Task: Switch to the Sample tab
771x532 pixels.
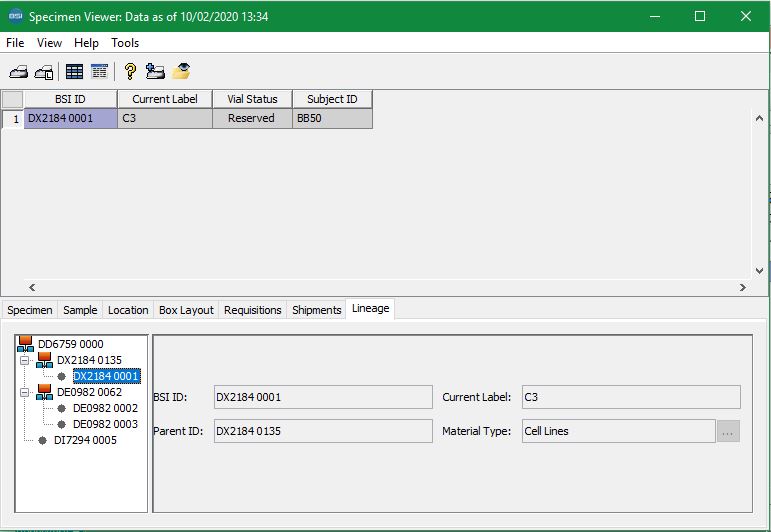Action: [80, 310]
